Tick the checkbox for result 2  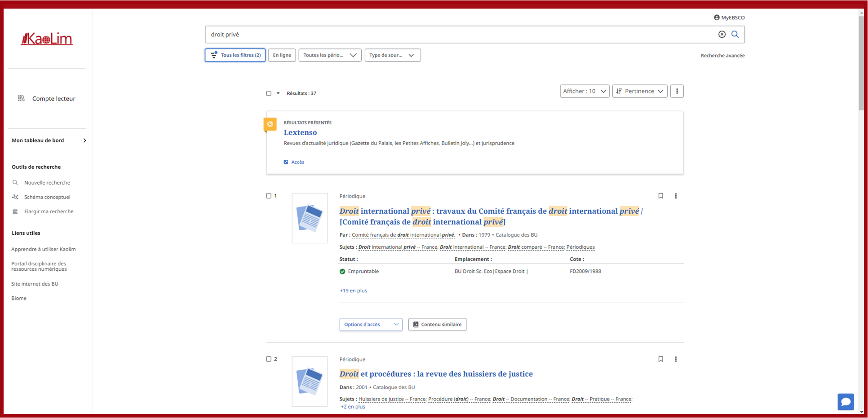coord(269,359)
